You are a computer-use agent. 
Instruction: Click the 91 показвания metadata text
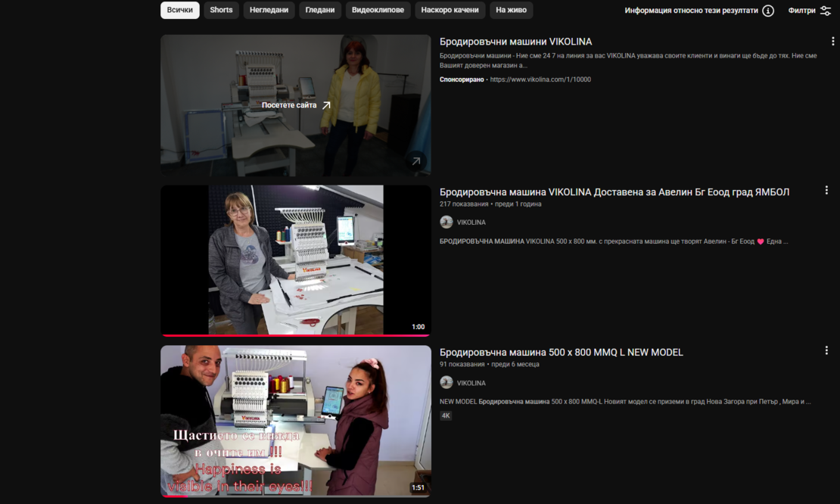(462, 364)
